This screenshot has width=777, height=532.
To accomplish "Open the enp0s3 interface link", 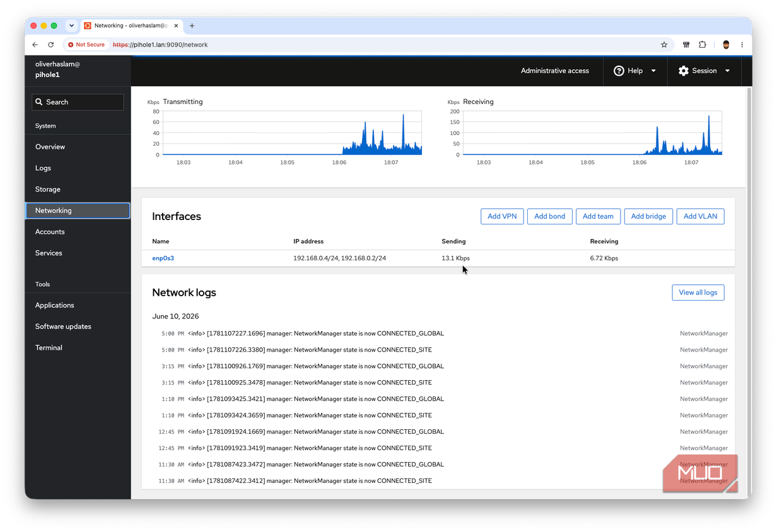I will coord(163,258).
